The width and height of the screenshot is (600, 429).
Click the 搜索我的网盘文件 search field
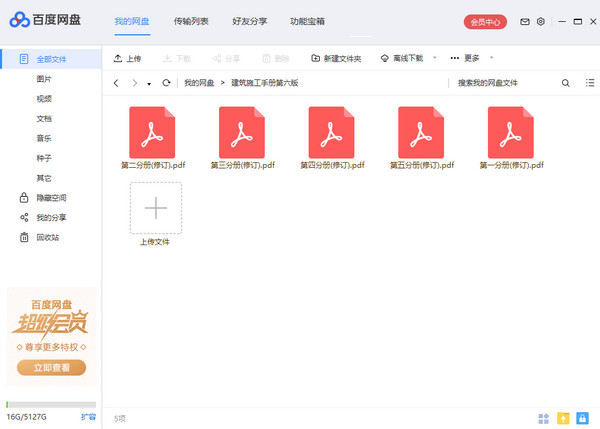500,83
